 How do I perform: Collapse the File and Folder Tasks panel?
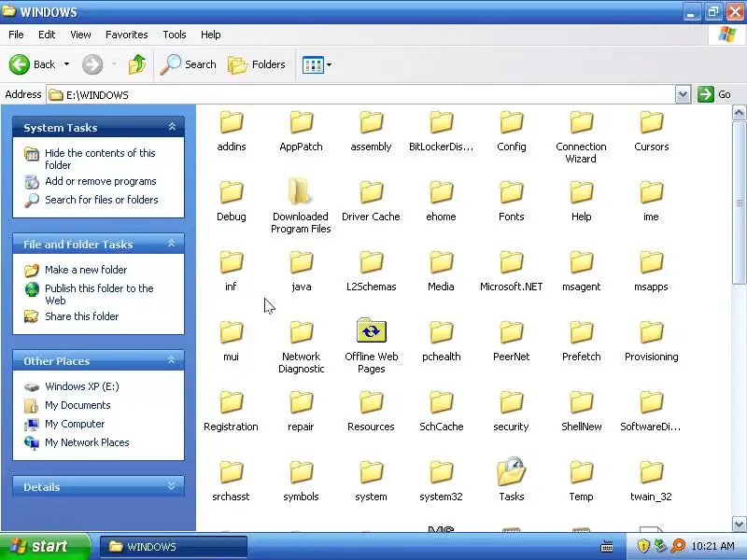[172, 244]
